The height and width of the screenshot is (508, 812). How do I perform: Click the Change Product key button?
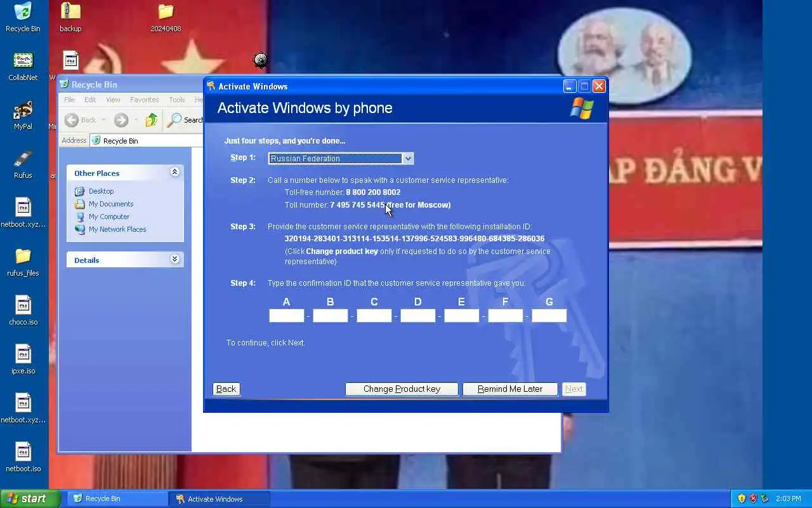[402, 389]
